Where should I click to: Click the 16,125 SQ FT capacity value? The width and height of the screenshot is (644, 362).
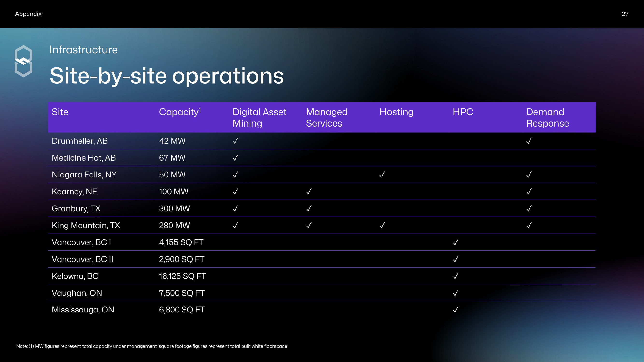[182, 276]
